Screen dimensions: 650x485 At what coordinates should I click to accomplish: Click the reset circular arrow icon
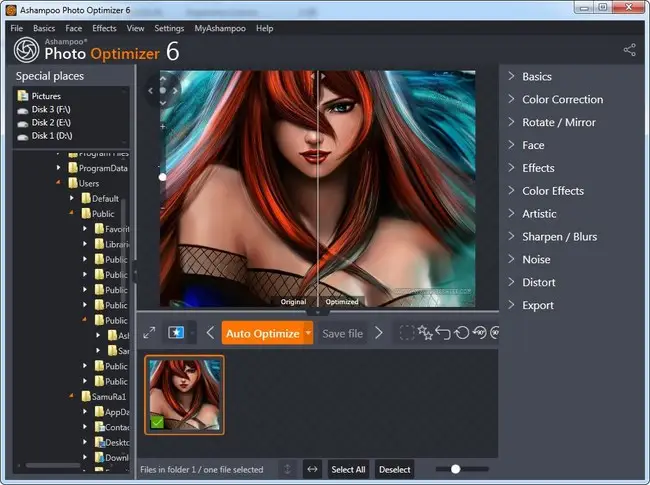(x=461, y=333)
